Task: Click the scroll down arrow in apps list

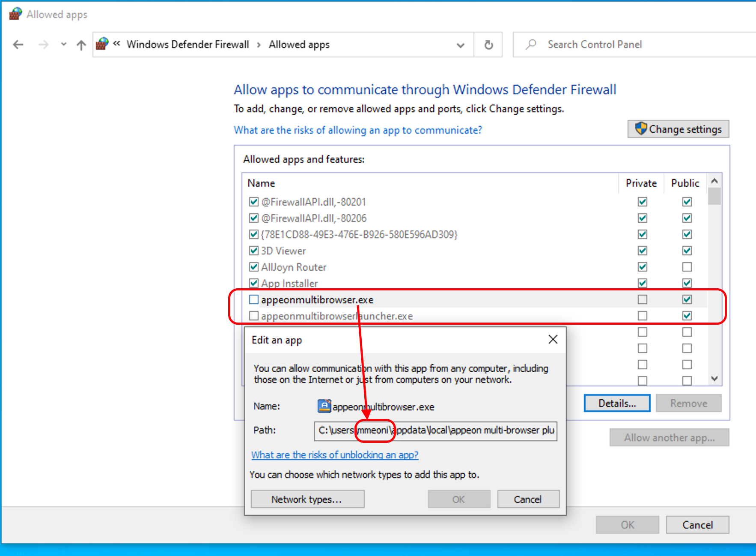Action: click(714, 378)
